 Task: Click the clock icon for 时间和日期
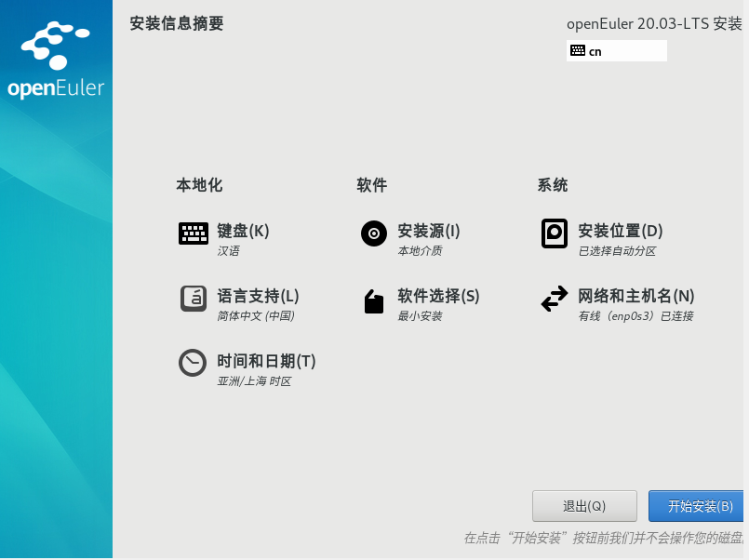coord(193,363)
